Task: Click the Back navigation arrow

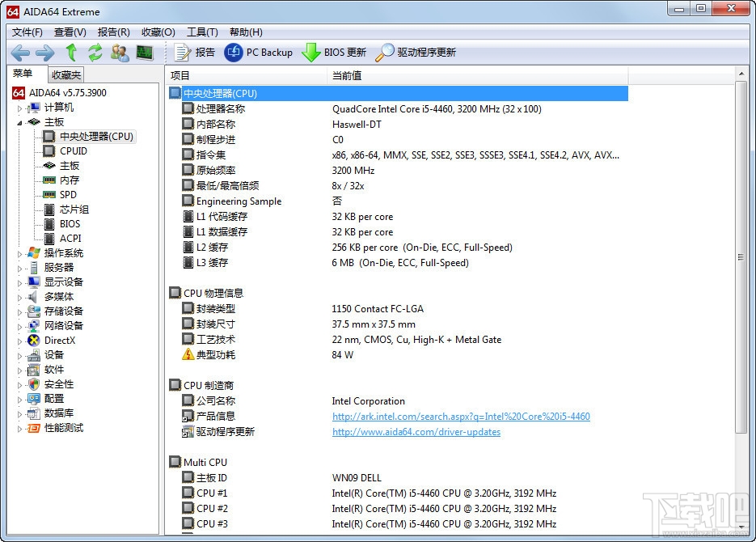Action: point(20,52)
